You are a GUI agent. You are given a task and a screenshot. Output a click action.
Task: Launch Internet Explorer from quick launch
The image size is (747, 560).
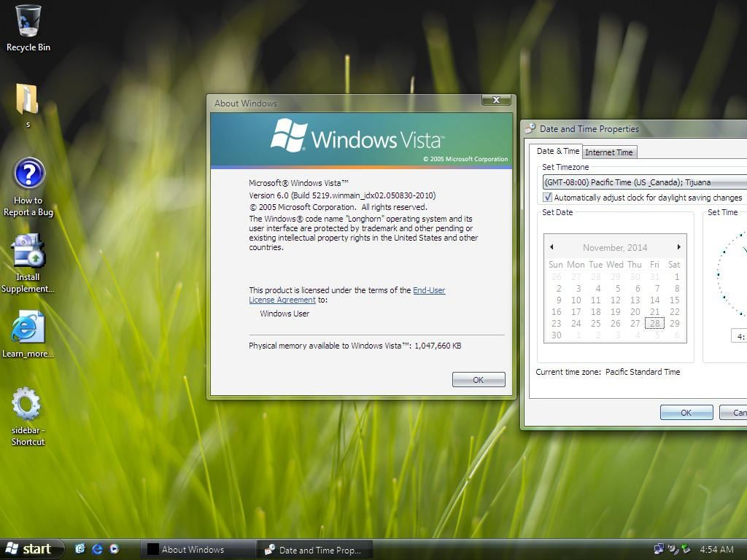tap(97, 548)
